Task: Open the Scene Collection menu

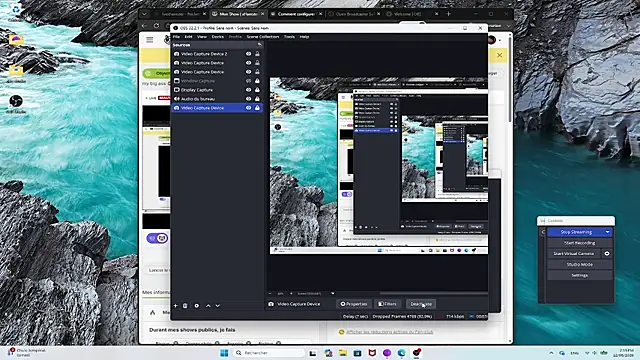Action: point(263,37)
